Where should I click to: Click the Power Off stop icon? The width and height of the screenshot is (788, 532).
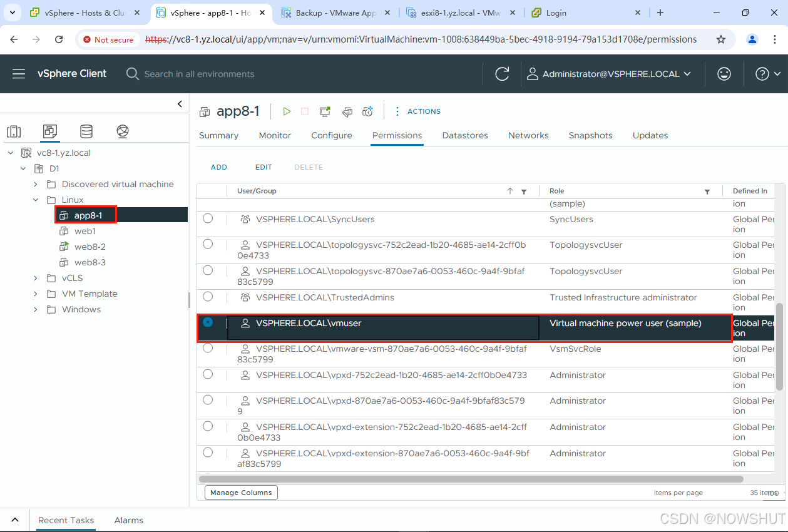pyautogui.click(x=305, y=111)
